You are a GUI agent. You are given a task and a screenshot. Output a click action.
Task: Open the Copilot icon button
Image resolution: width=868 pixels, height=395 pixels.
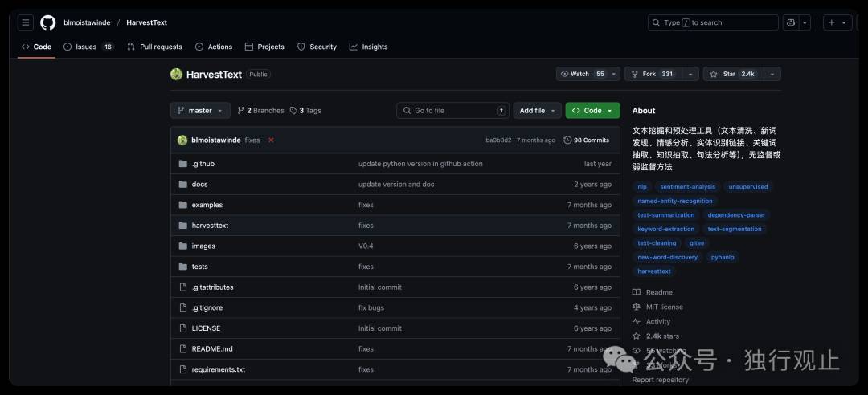coord(791,22)
